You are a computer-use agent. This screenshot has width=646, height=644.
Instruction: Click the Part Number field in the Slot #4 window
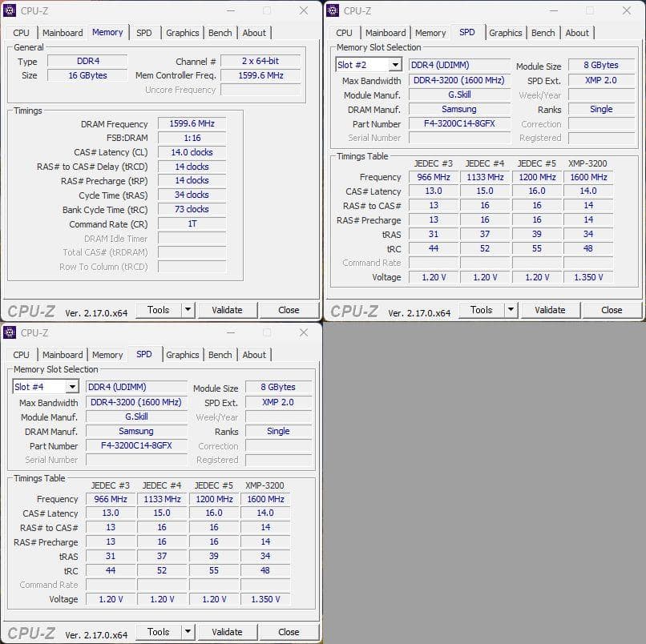(x=135, y=445)
